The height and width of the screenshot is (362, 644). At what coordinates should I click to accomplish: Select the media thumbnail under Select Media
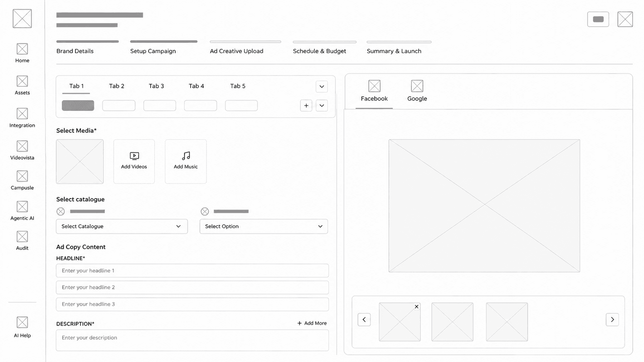(80, 162)
